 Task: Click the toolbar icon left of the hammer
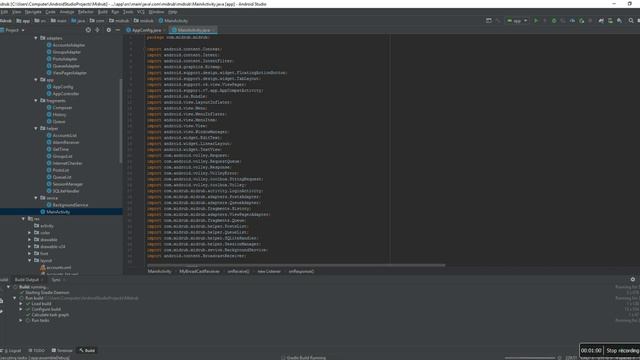489,20
